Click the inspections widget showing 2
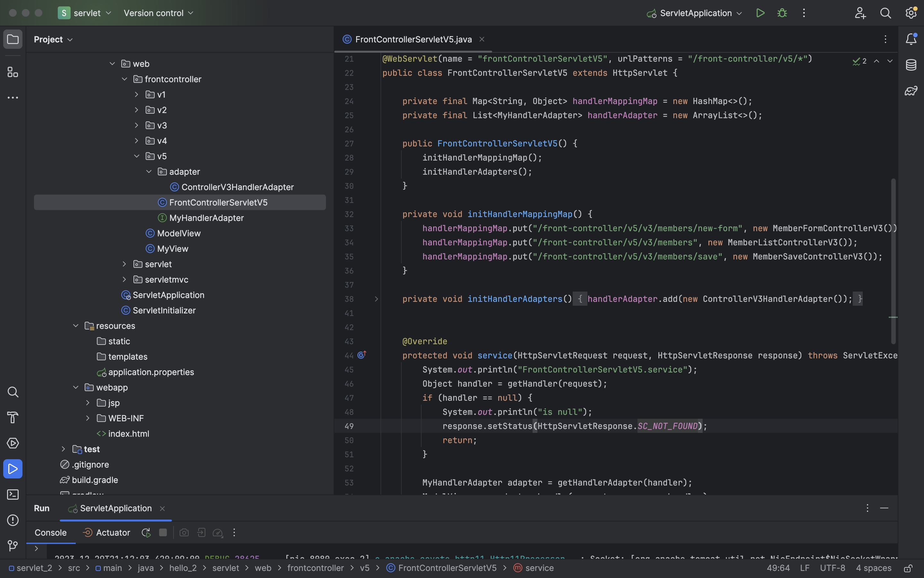This screenshot has height=578, width=924. point(860,61)
